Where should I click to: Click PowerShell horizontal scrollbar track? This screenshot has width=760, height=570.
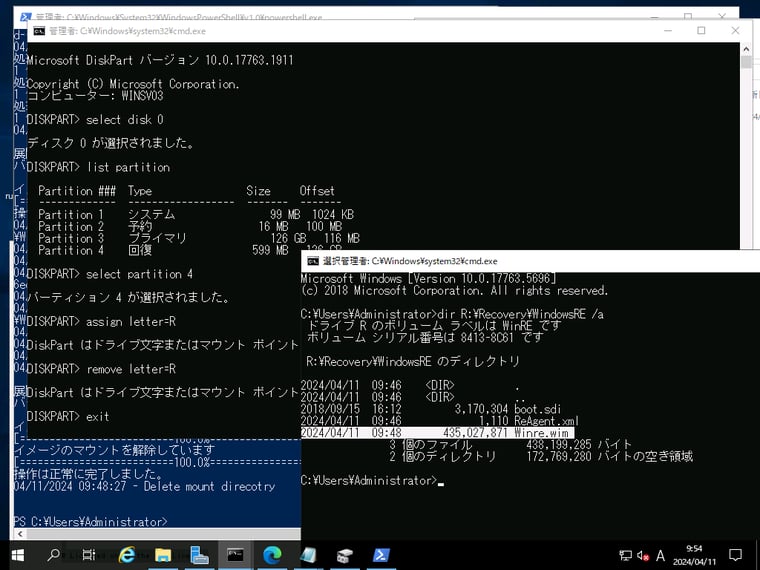click(x=162, y=534)
